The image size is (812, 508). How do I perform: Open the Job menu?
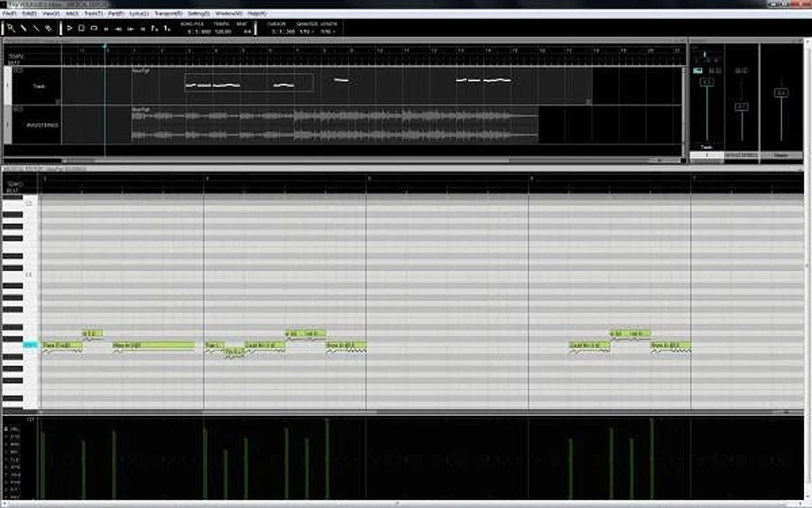(x=71, y=14)
